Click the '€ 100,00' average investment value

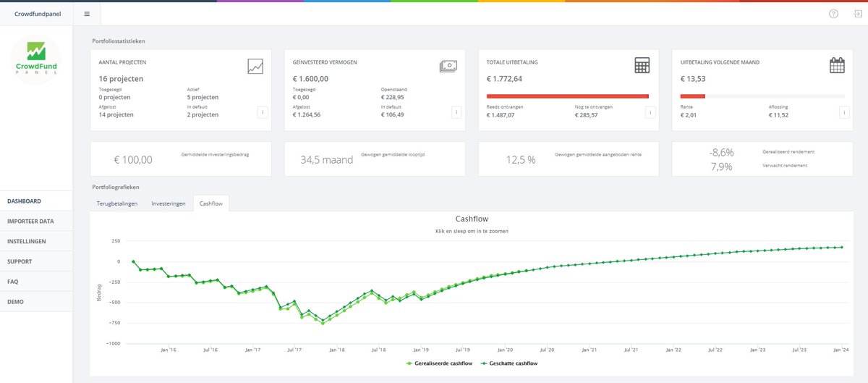click(x=133, y=160)
